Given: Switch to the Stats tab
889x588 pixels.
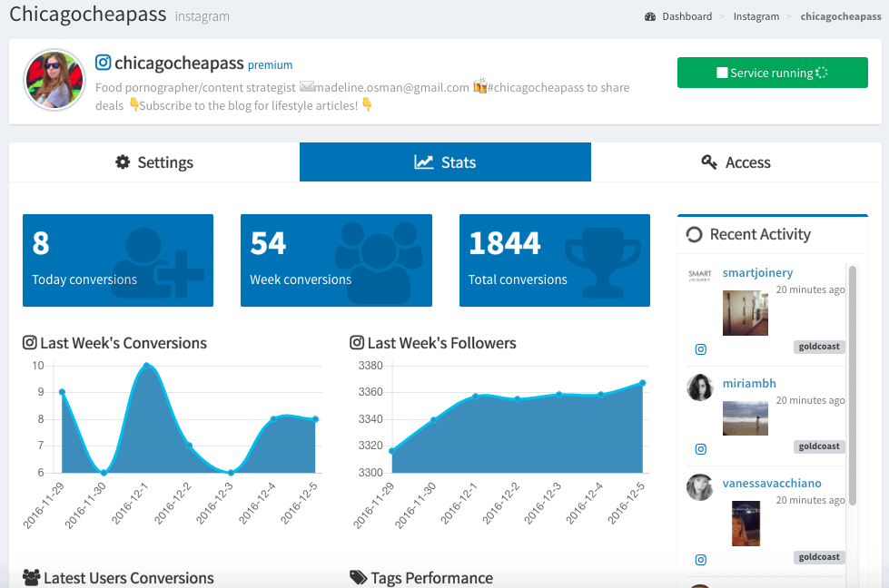Looking at the screenshot, I should tap(445, 162).
